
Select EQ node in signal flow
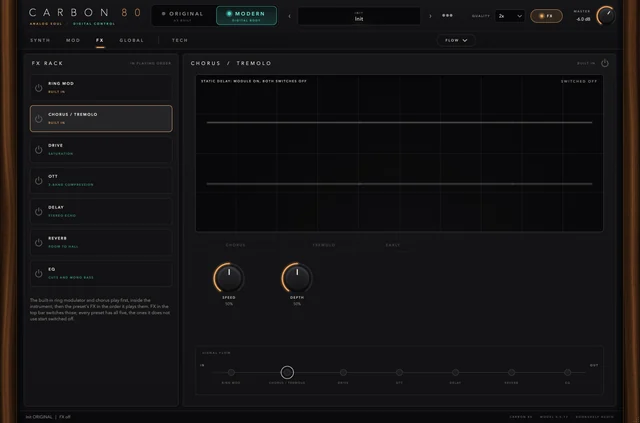tap(567, 372)
